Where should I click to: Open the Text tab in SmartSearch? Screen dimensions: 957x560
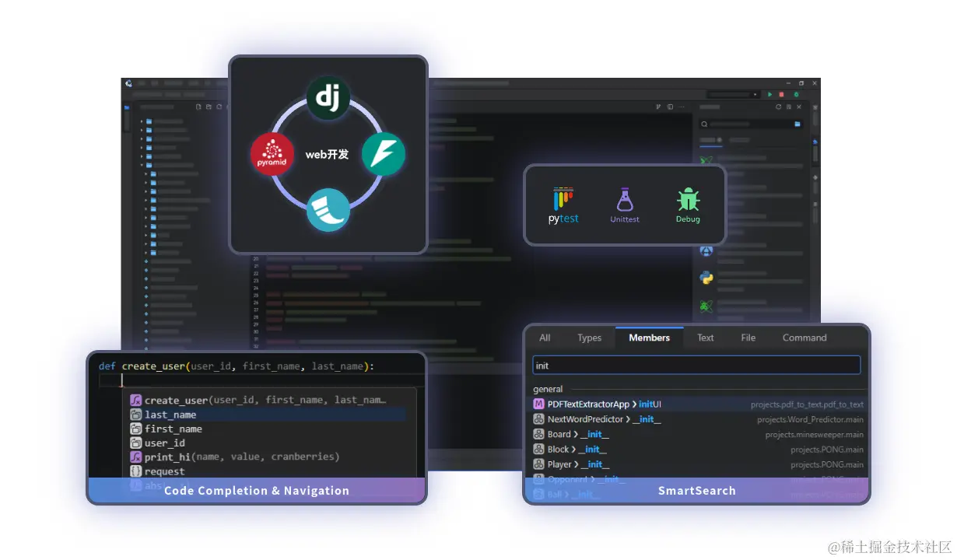[x=706, y=338]
